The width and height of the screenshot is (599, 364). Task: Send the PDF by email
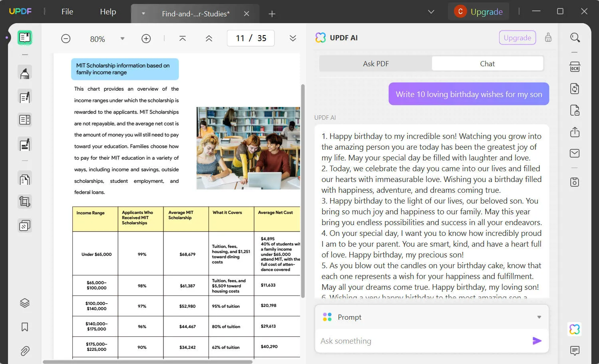pyautogui.click(x=575, y=153)
